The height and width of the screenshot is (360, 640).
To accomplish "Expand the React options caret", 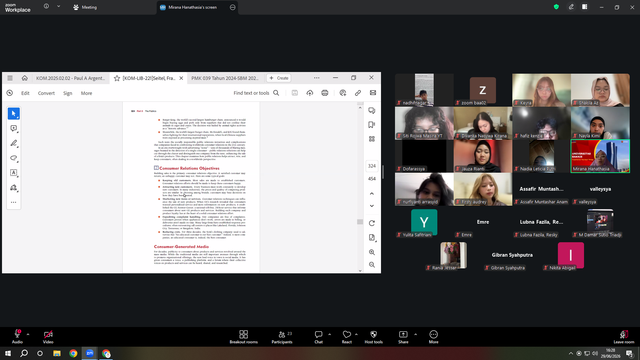I will click(356, 334).
